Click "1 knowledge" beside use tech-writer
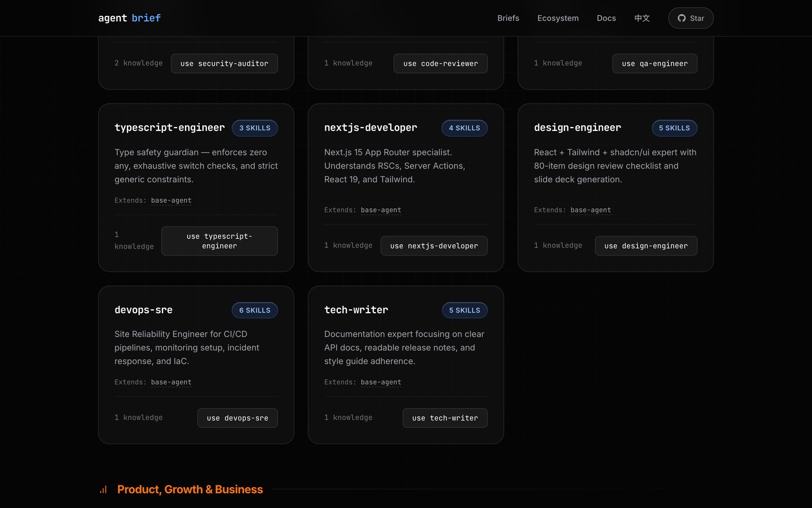This screenshot has width=812, height=508. point(348,418)
